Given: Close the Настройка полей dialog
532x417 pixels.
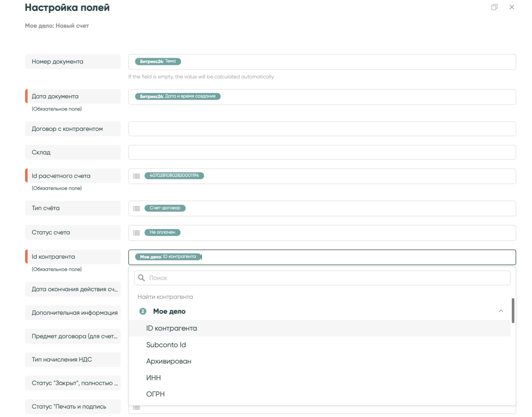Looking at the screenshot, I should 511,7.
